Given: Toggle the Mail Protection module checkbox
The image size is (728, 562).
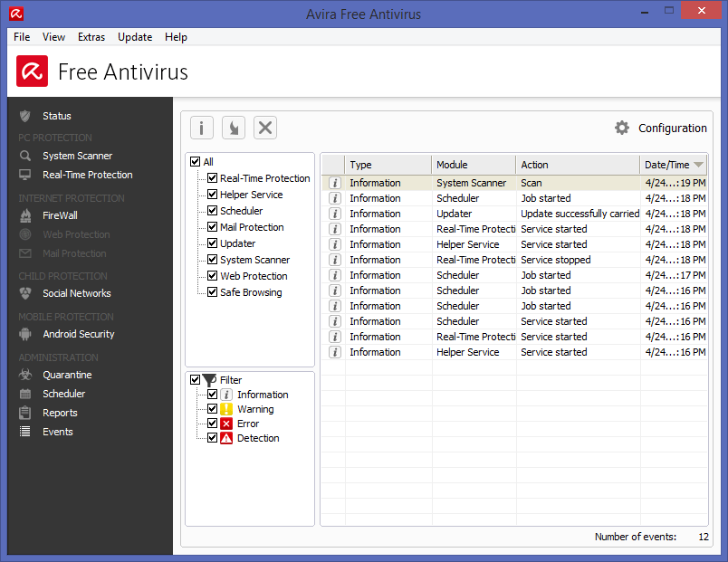Looking at the screenshot, I should pos(212,227).
